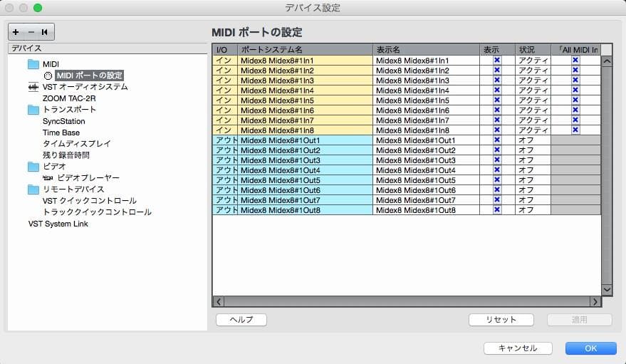The width and height of the screenshot is (626, 364).
Task: Click the 適用 button
Action: pyautogui.click(x=580, y=320)
